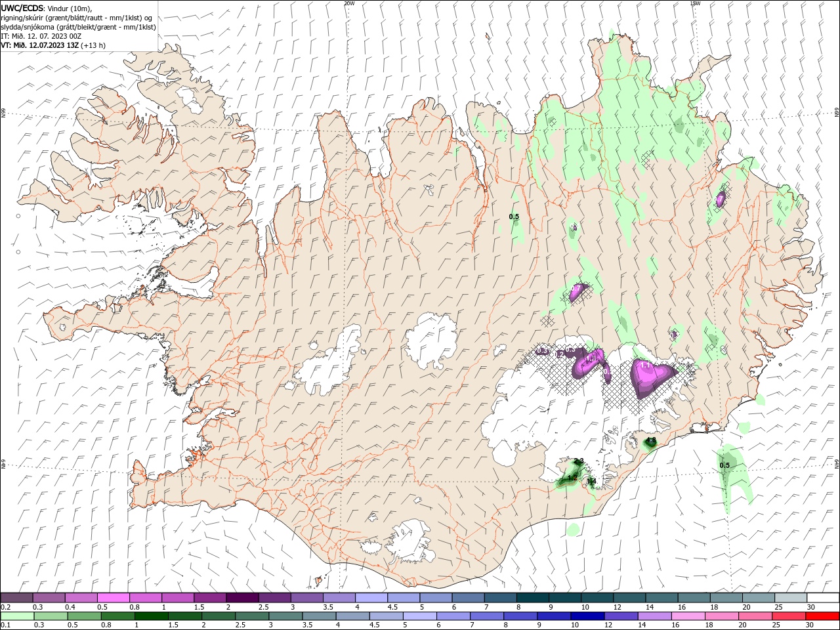Click the upper legend 6 blue-grey swatch
Image resolution: width=840 pixels, height=630 pixels.
tap(469, 598)
